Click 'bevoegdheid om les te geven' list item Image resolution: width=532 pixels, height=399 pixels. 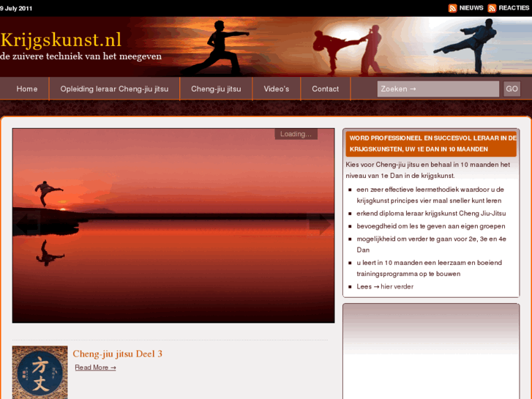coord(430,226)
